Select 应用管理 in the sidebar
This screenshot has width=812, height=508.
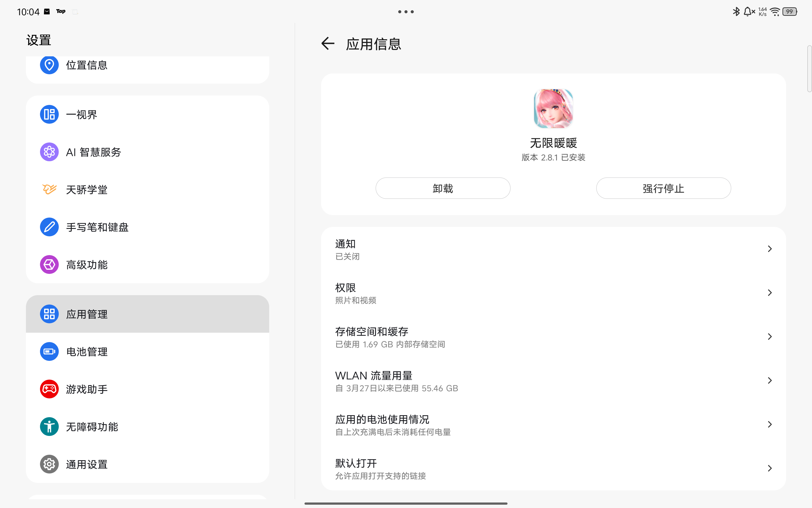(x=147, y=314)
